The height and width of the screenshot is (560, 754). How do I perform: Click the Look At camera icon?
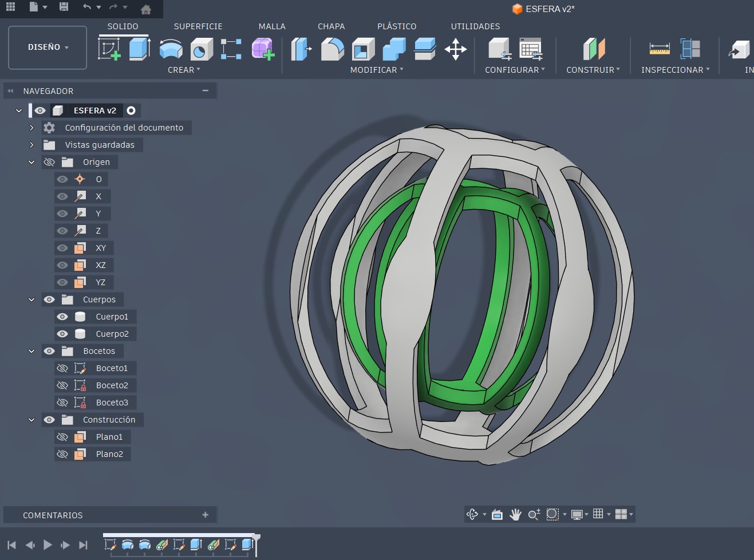tap(497, 514)
